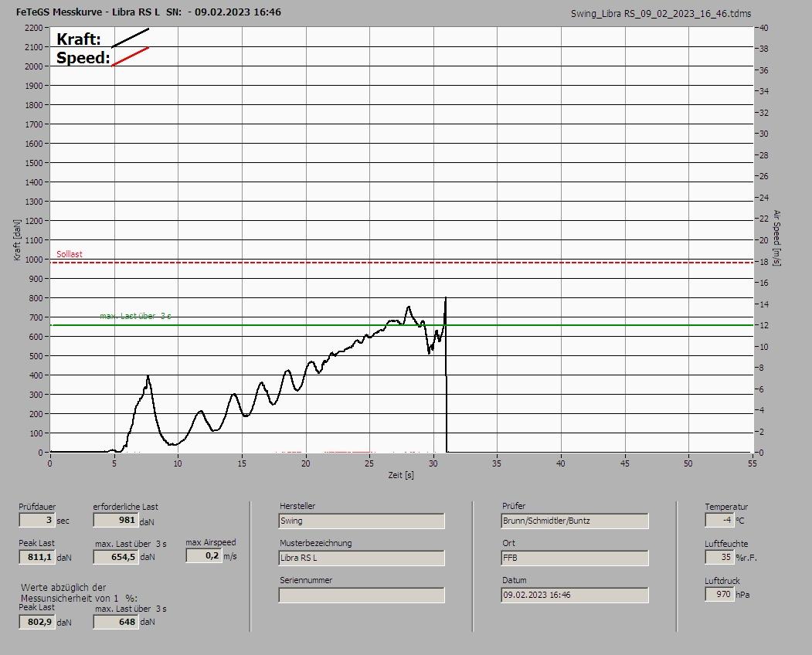Select the erforderliche Last field with 981
Viewport: 812px width, 655px height.
pos(115,520)
